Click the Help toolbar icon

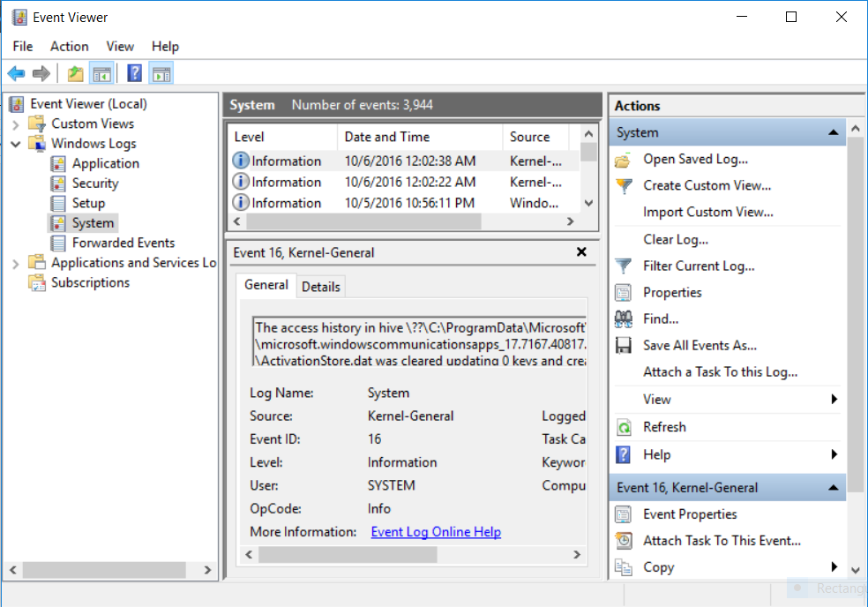pyautogui.click(x=134, y=73)
